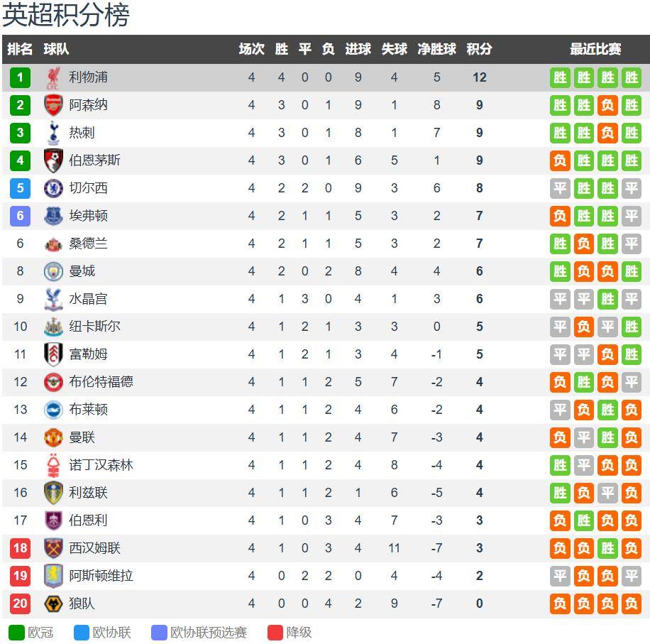650x644 pixels.
Task: Click 狼队's last recent 负 result badge
Action: [x=631, y=604]
